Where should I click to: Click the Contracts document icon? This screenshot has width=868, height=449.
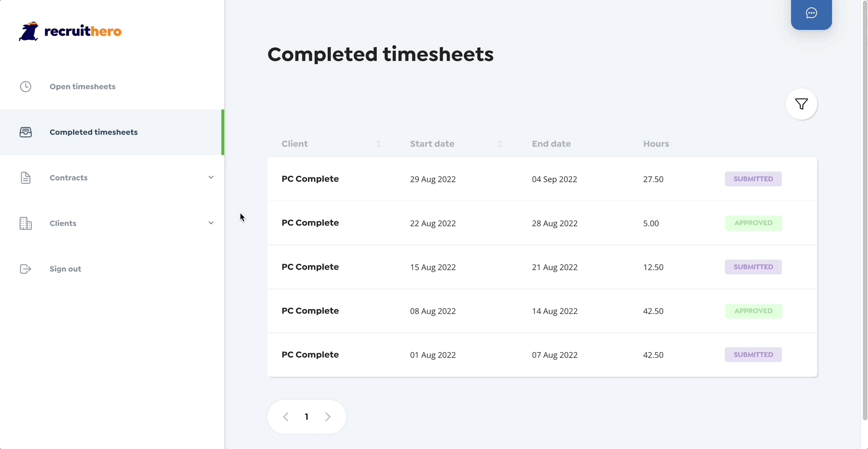click(x=26, y=178)
